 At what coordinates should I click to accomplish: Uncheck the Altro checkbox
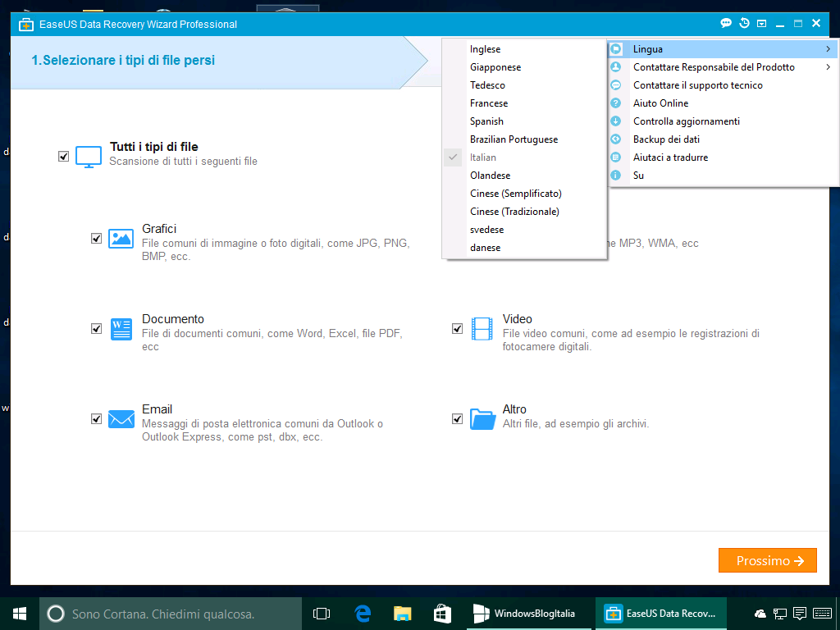point(457,419)
